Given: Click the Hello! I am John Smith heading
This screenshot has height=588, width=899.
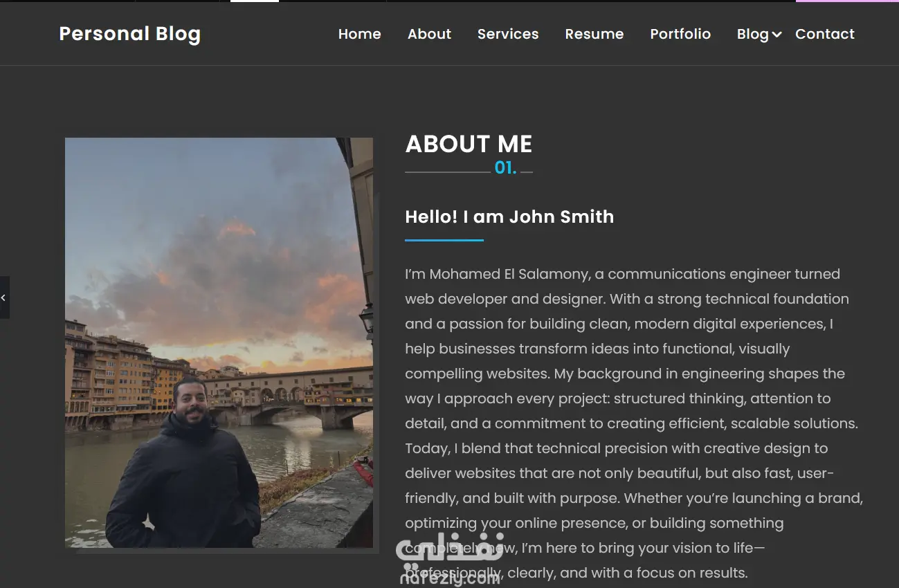Looking at the screenshot, I should tap(509, 217).
